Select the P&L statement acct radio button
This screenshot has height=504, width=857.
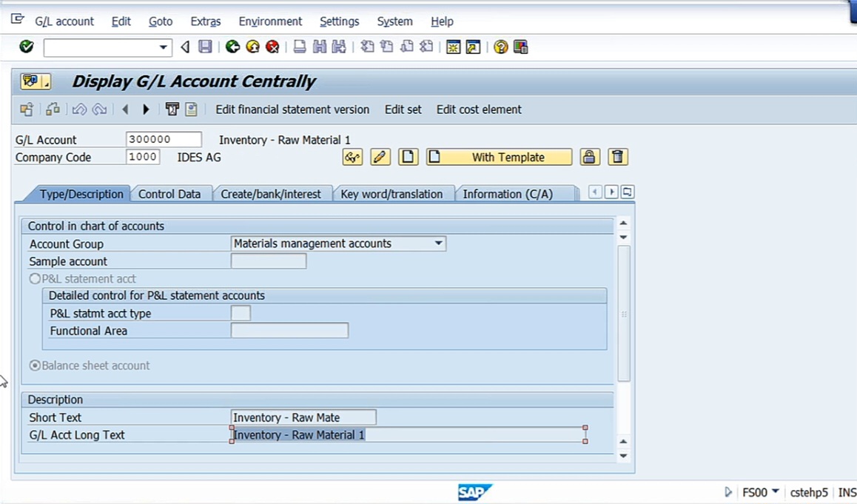pos(35,279)
